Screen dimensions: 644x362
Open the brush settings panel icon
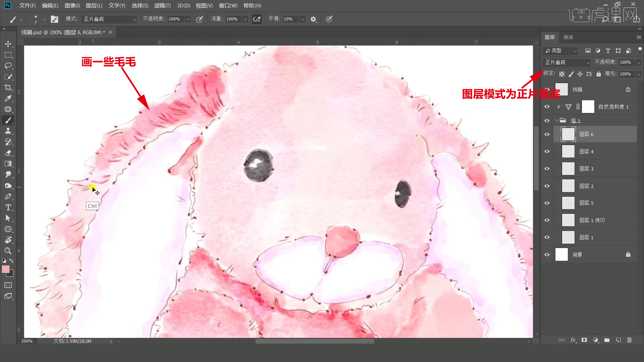[x=54, y=19]
